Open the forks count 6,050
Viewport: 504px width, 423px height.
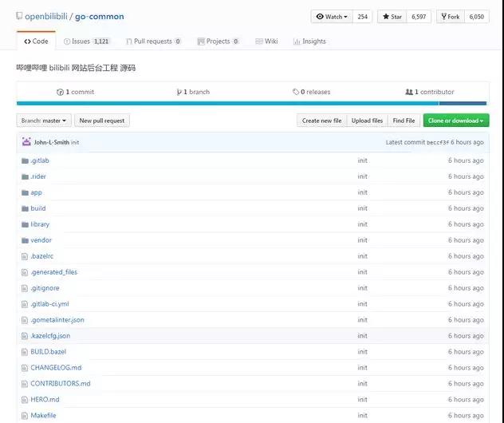[476, 17]
